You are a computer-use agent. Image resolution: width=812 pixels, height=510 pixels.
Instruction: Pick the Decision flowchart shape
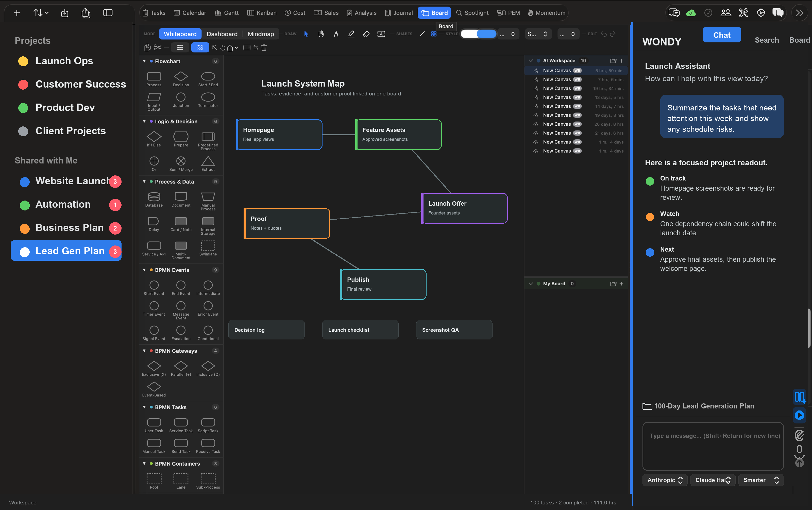click(181, 79)
